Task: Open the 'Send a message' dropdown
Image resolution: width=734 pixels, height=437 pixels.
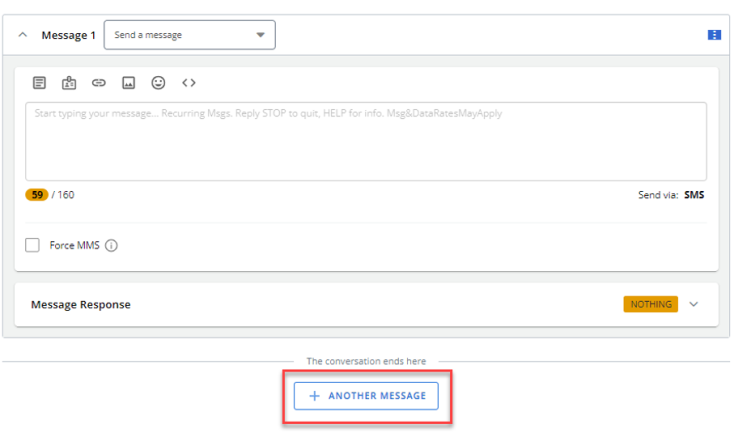Action: coord(189,35)
